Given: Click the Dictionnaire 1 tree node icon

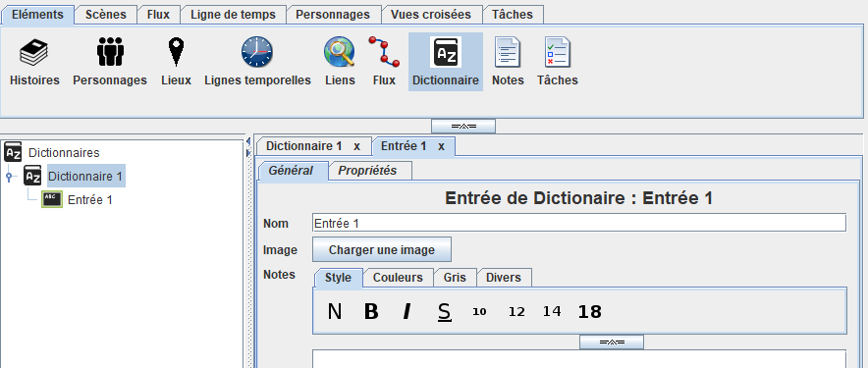Looking at the screenshot, I should (32, 176).
